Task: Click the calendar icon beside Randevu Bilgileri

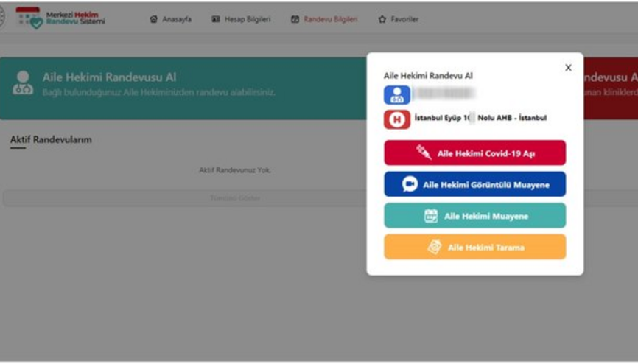Action: click(x=295, y=19)
